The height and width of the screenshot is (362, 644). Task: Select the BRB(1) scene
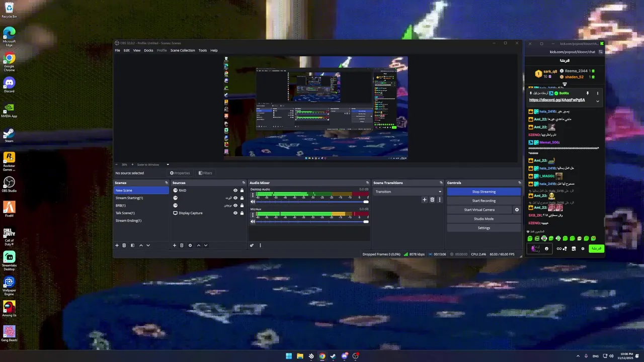tap(141, 206)
